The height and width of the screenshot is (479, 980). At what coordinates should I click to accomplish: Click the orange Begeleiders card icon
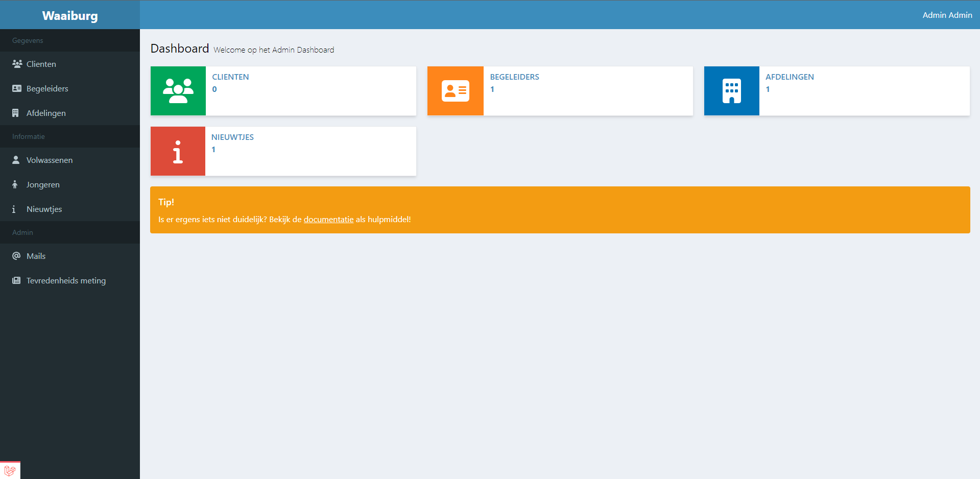click(x=455, y=91)
